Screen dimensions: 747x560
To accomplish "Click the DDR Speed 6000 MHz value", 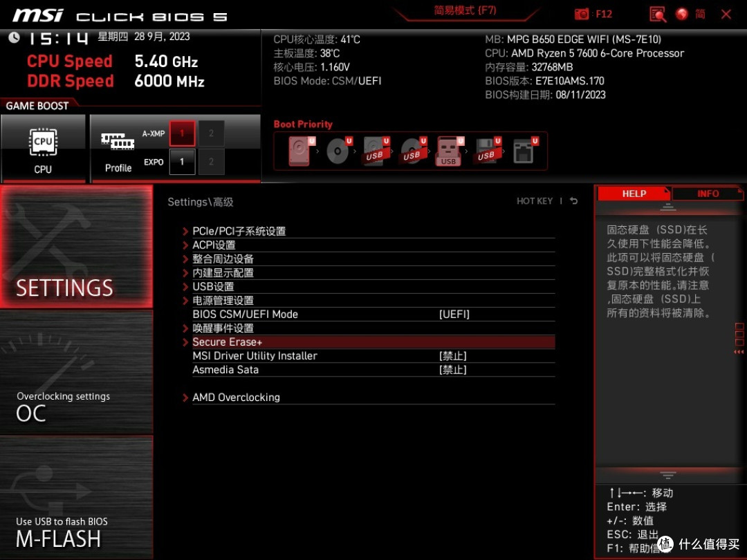I will [169, 81].
